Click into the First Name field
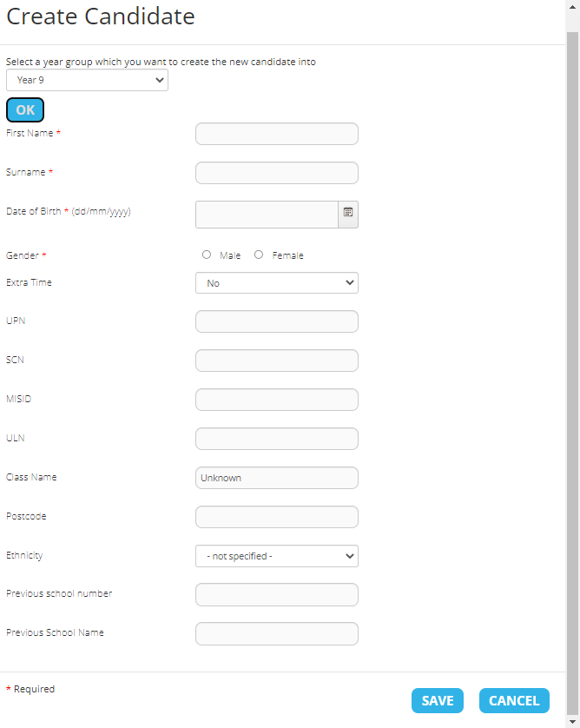The height and width of the screenshot is (728, 580). pyautogui.click(x=277, y=134)
